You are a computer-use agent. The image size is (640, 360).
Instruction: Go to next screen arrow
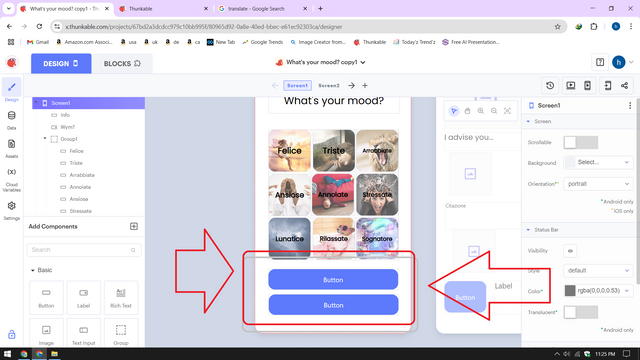coord(351,86)
